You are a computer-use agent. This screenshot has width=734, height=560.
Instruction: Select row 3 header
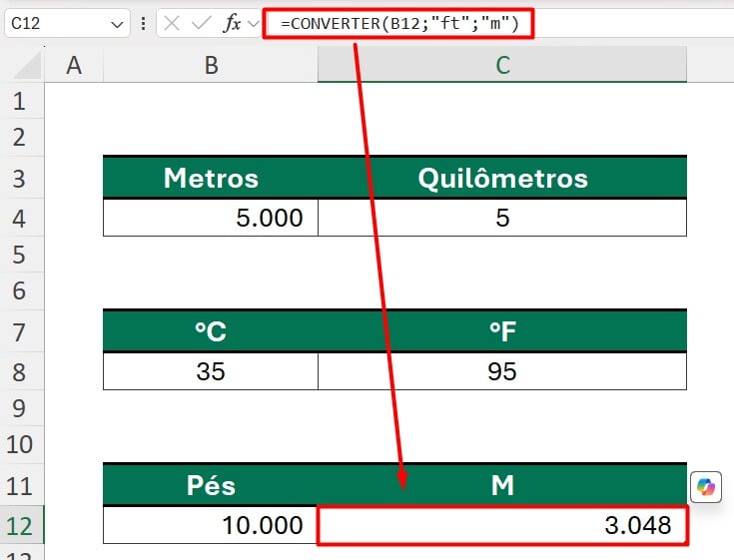[22, 179]
